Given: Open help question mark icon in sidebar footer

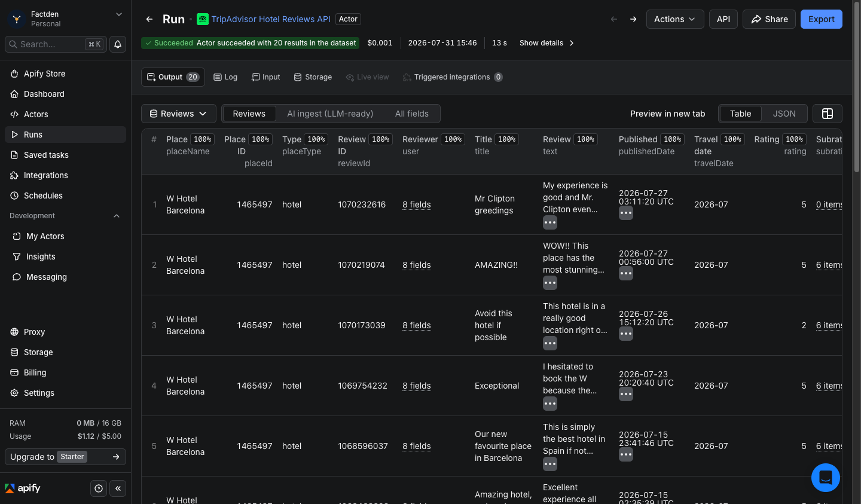Looking at the screenshot, I should pyautogui.click(x=99, y=488).
